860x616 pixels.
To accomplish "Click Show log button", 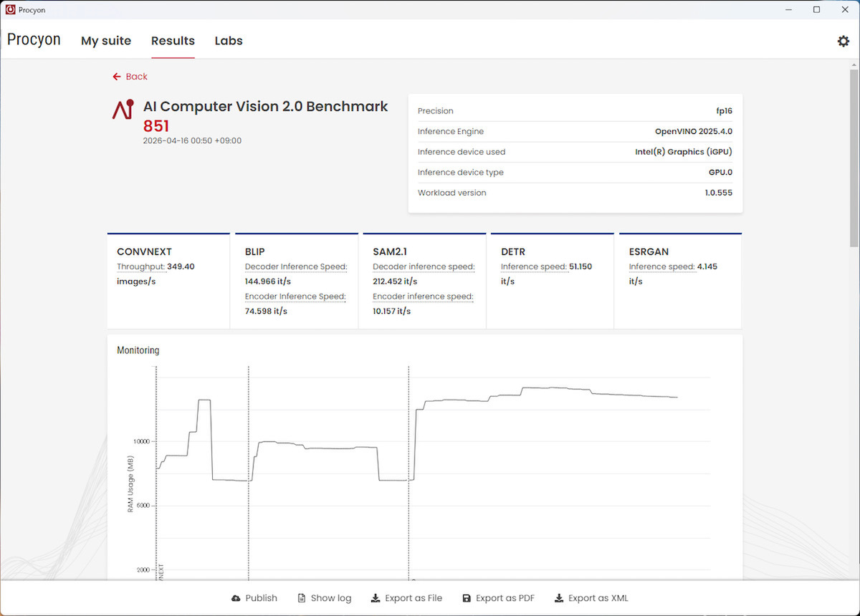I will coord(325,598).
